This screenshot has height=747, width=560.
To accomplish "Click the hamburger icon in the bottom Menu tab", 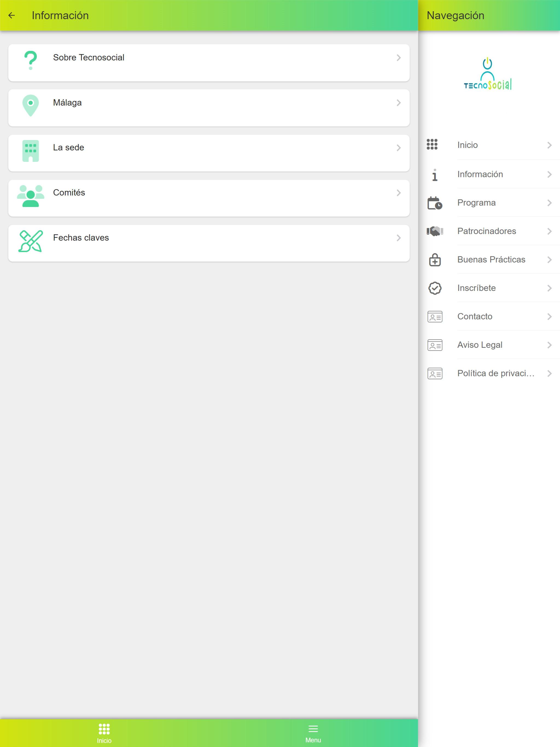I will coord(313,729).
